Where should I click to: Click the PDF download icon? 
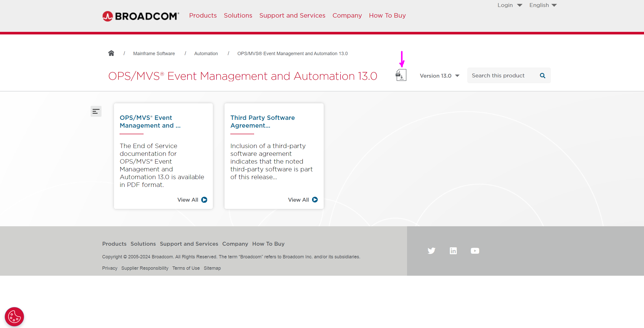401,75
